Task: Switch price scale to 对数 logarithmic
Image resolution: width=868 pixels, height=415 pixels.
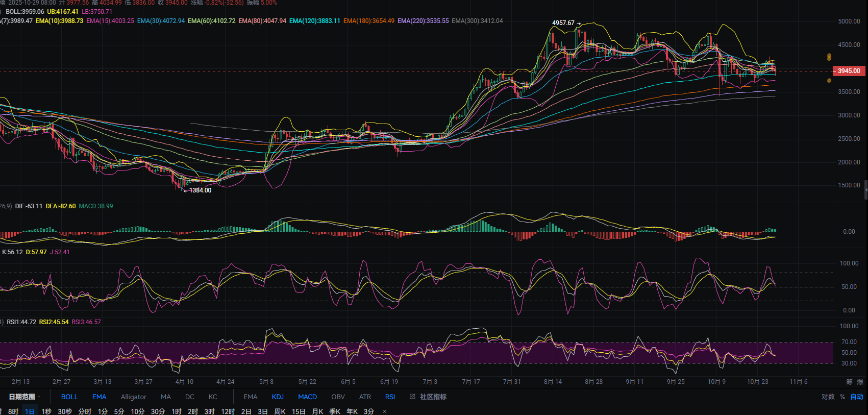Action: click(x=828, y=397)
